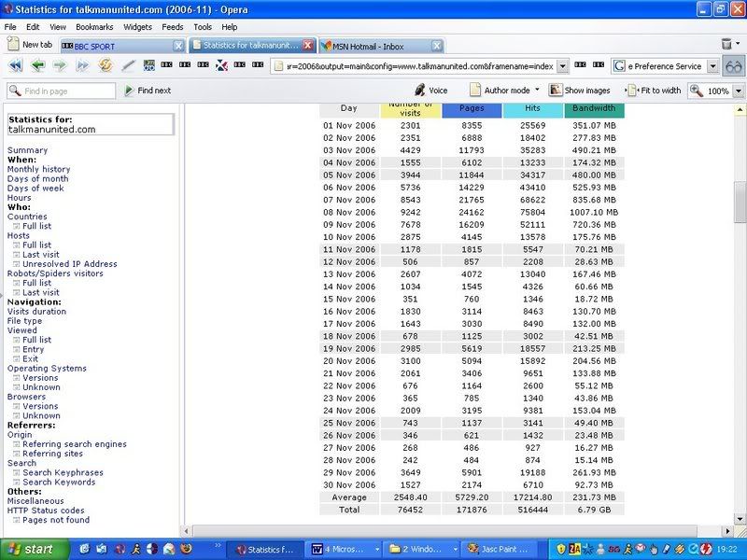This screenshot has height=560, width=747.
Task: Click the Voice microphone icon
Action: [420, 91]
